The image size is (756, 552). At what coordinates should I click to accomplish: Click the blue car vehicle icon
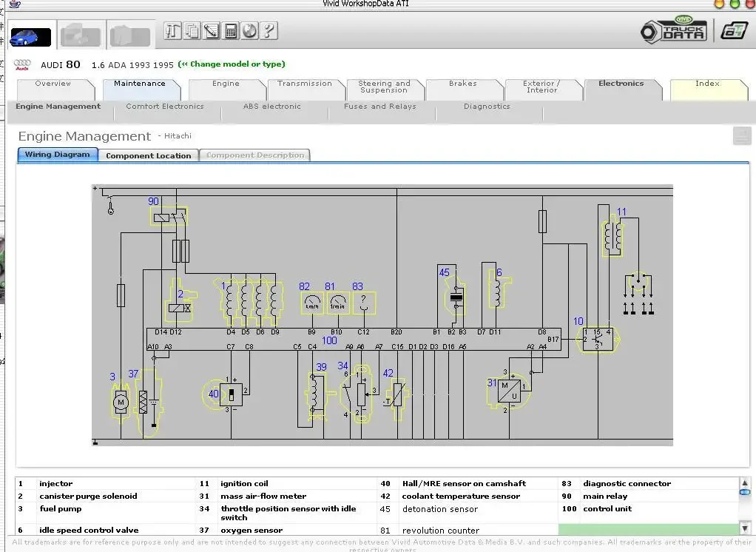tap(31, 37)
